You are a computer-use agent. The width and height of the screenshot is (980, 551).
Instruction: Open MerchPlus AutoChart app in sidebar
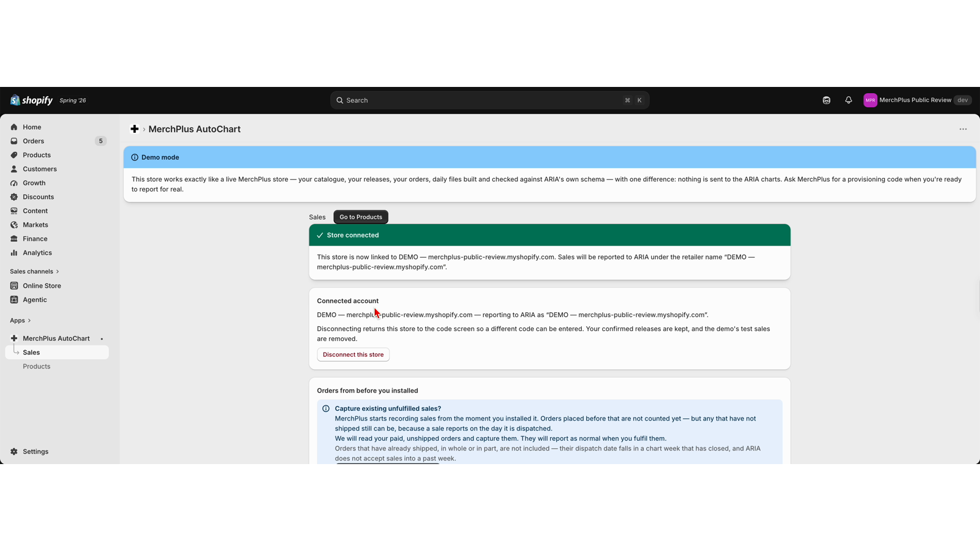(x=57, y=339)
